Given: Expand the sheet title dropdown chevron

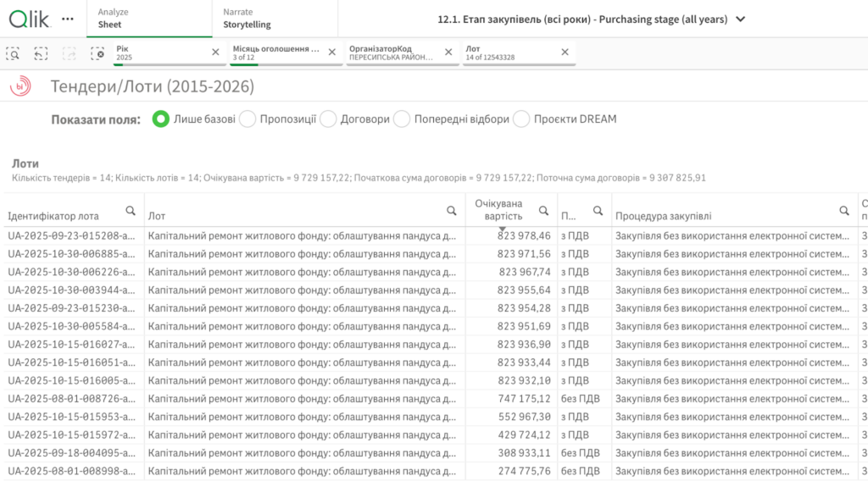Looking at the screenshot, I should (741, 19).
